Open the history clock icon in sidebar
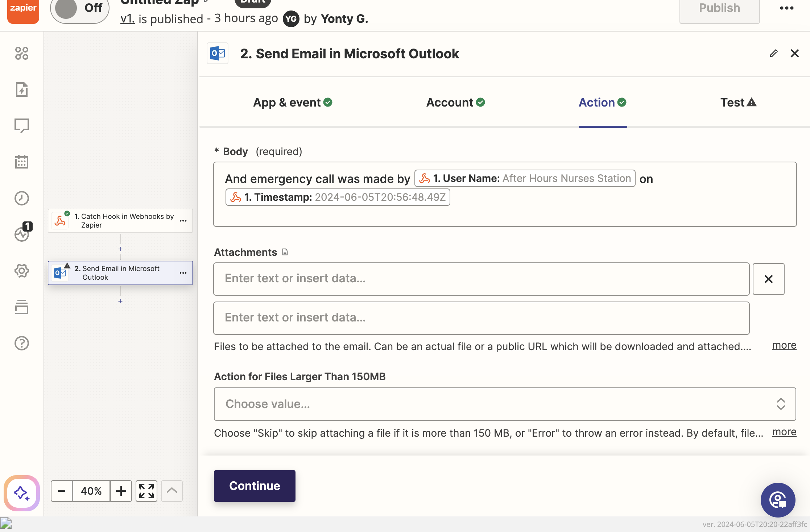 point(22,198)
